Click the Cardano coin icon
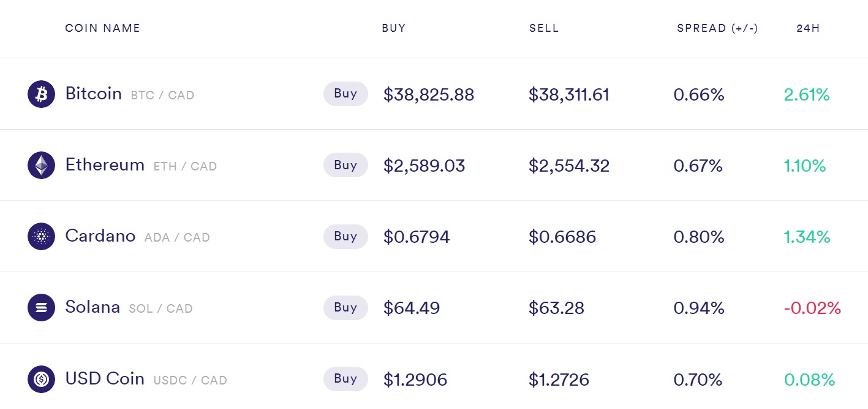The width and height of the screenshot is (868, 409). [x=41, y=237]
